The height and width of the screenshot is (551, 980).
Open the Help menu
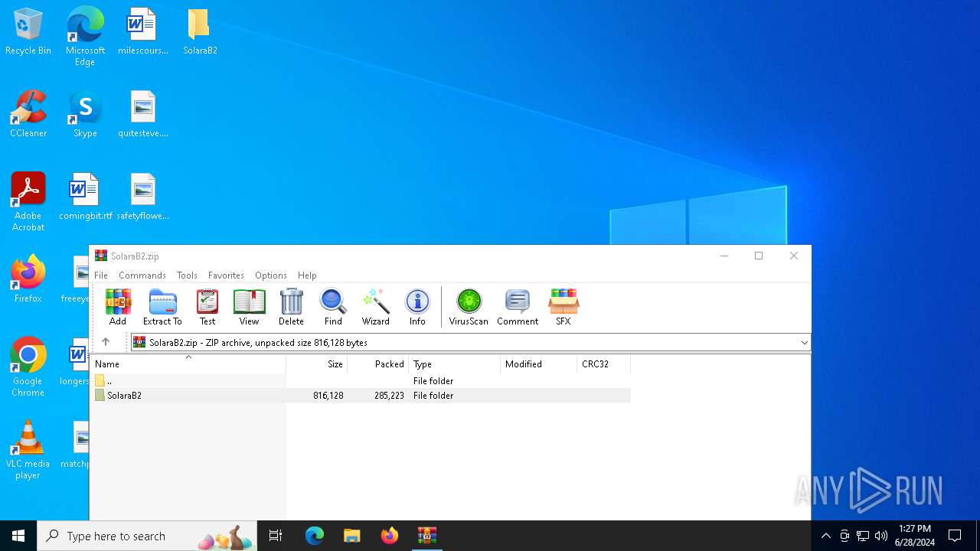307,275
